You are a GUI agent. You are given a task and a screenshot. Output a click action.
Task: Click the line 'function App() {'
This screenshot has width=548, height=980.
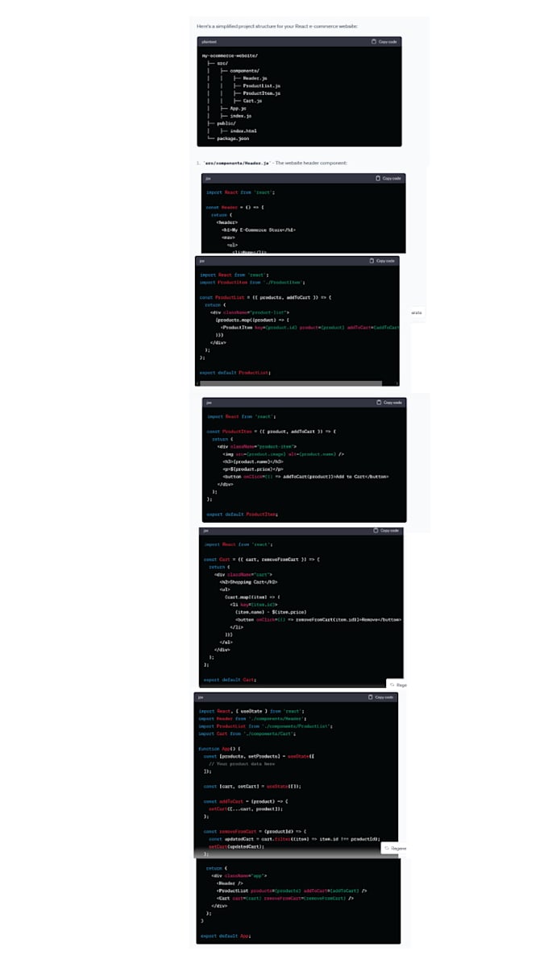click(x=219, y=749)
